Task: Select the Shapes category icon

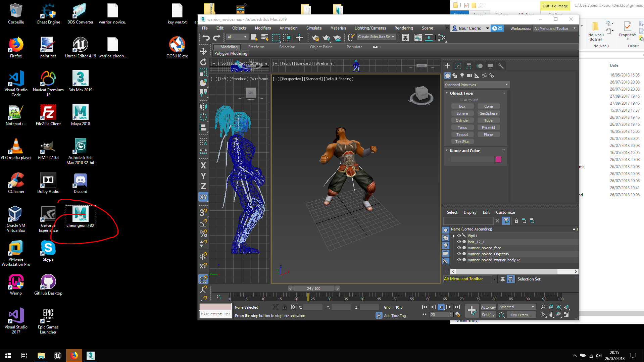Action: [x=455, y=76]
